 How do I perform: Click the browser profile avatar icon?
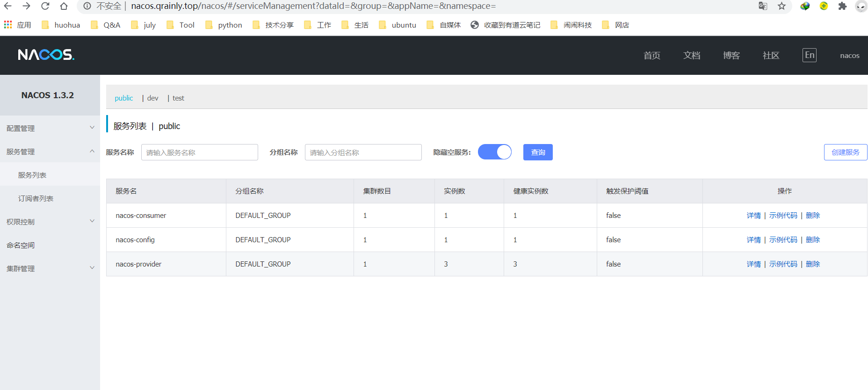(861, 6)
